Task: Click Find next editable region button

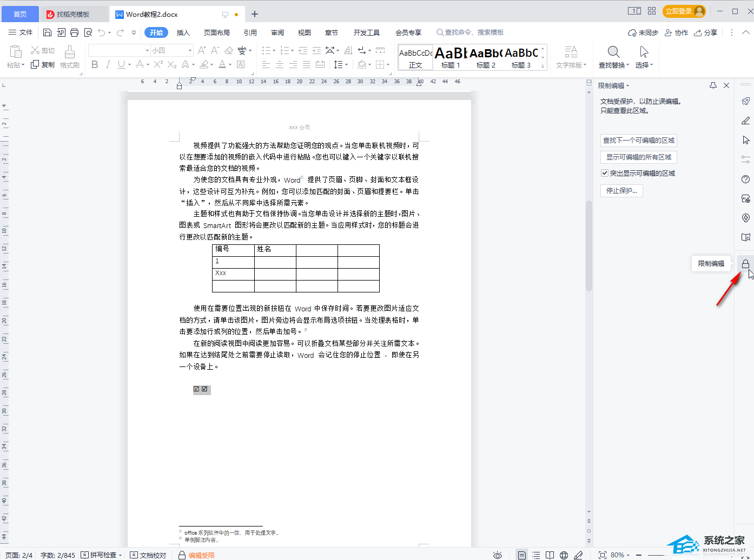Action: [x=639, y=141]
